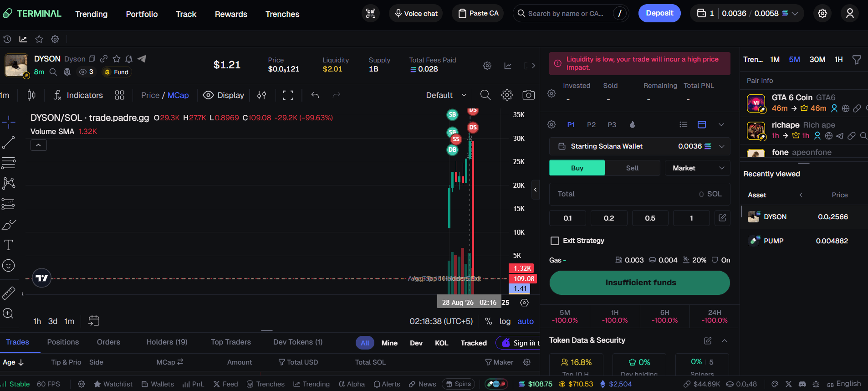Open the DYSON Telegram link icon
The width and height of the screenshot is (868, 391).
pyautogui.click(x=142, y=59)
